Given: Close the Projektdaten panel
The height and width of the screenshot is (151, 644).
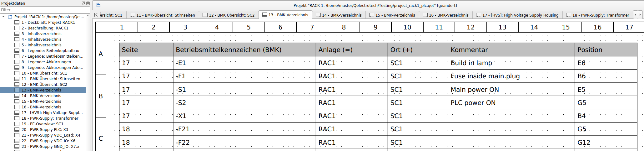Looking at the screenshot, I should click(88, 3).
